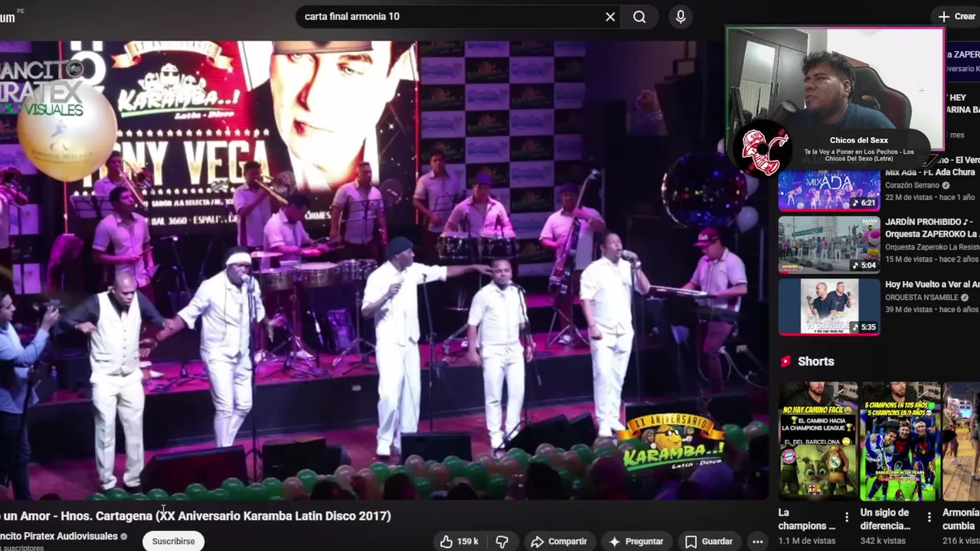Like the video with the thumbs-up icon
980x551 pixels.
tap(446, 541)
